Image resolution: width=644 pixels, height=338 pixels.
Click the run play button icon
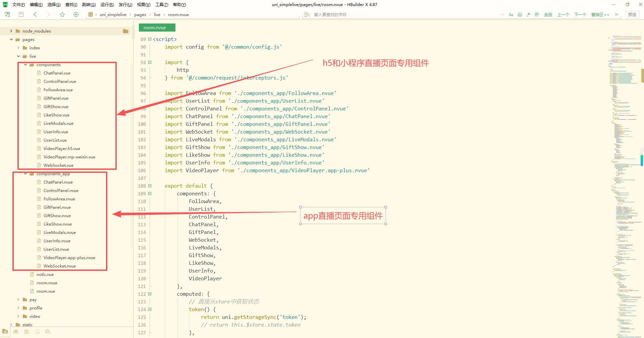click(x=76, y=14)
